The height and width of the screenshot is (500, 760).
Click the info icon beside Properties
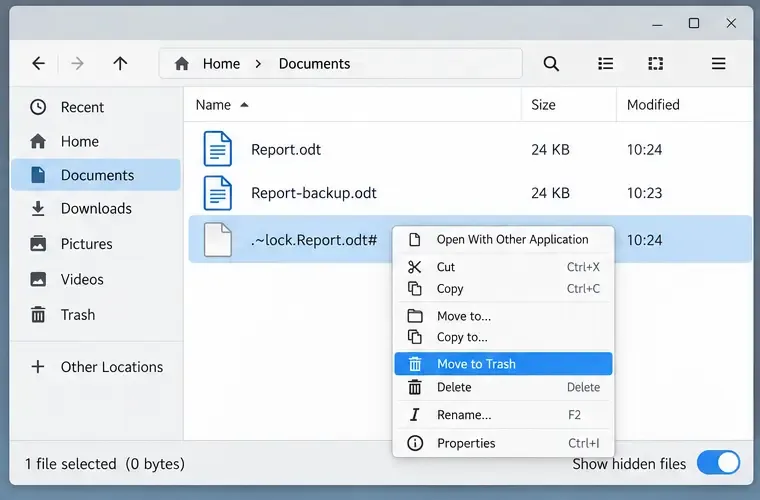coord(415,443)
